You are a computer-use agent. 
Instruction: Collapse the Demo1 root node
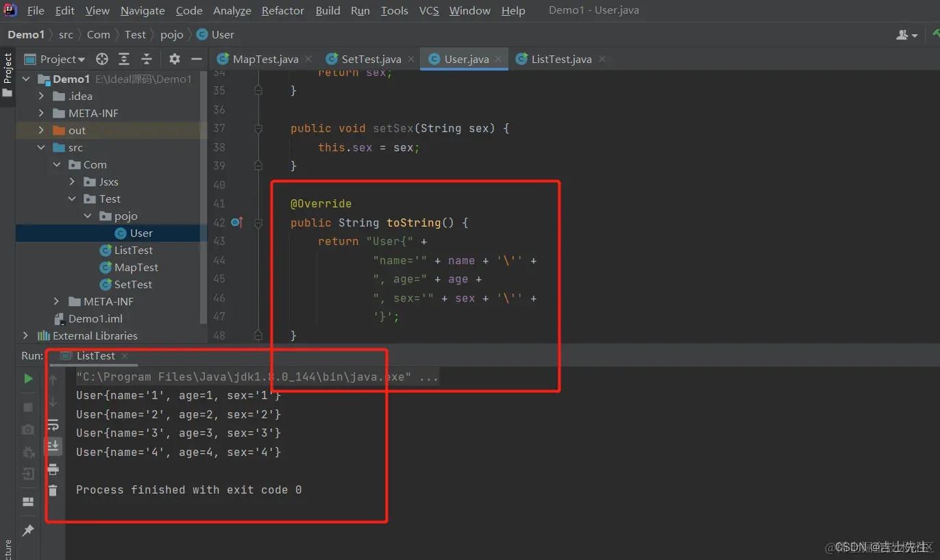(x=26, y=79)
